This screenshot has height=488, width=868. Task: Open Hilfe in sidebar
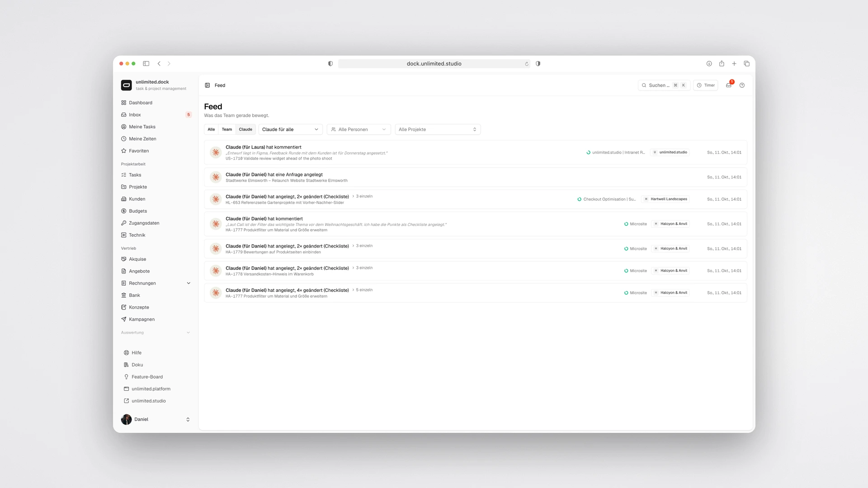156,353
